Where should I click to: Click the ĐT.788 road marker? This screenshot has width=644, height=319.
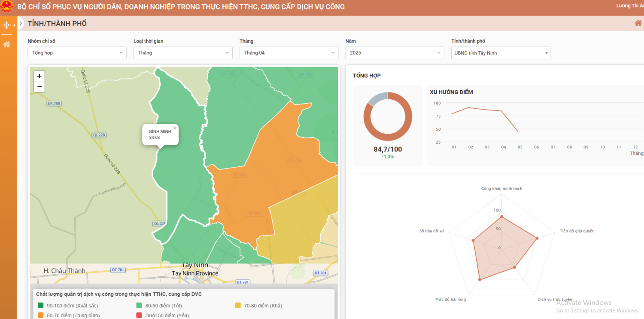[55, 104]
